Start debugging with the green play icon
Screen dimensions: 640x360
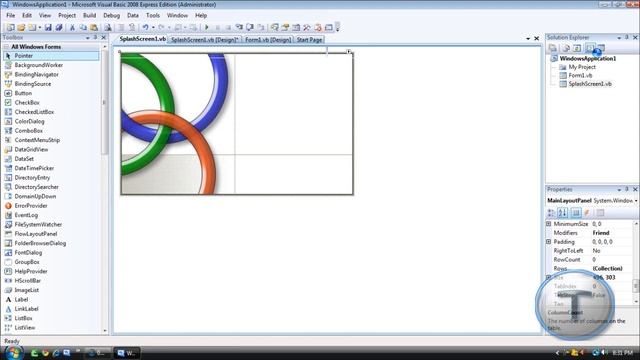pyautogui.click(x=207, y=27)
